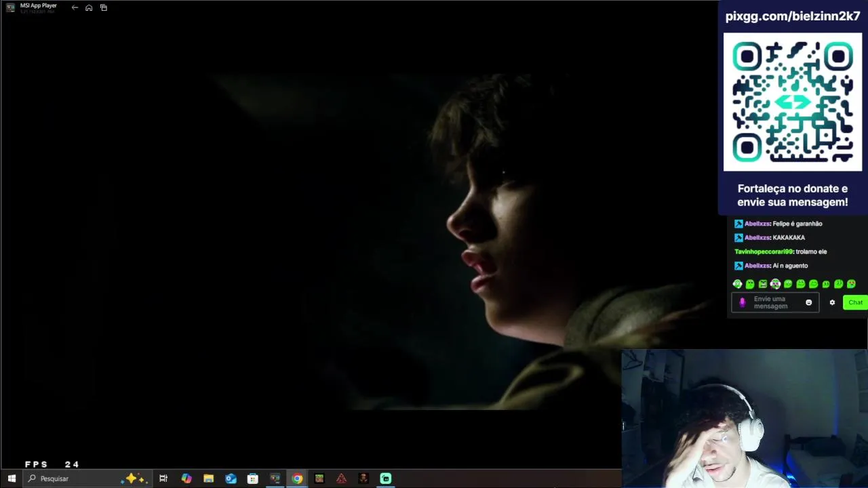Image resolution: width=868 pixels, height=488 pixels.
Task: Click the donation QR code
Action: [x=793, y=102]
